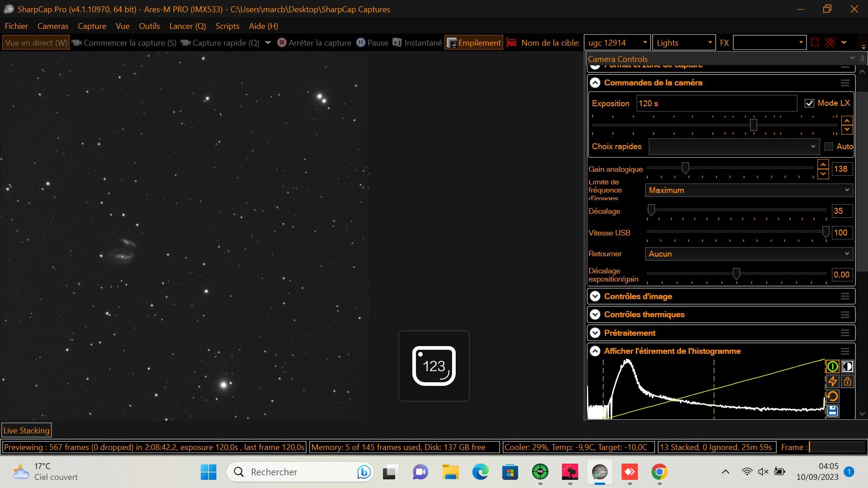The image size is (868, 488).
Task: Click the padlock icon next to the histogram
Action: point(847,381)
